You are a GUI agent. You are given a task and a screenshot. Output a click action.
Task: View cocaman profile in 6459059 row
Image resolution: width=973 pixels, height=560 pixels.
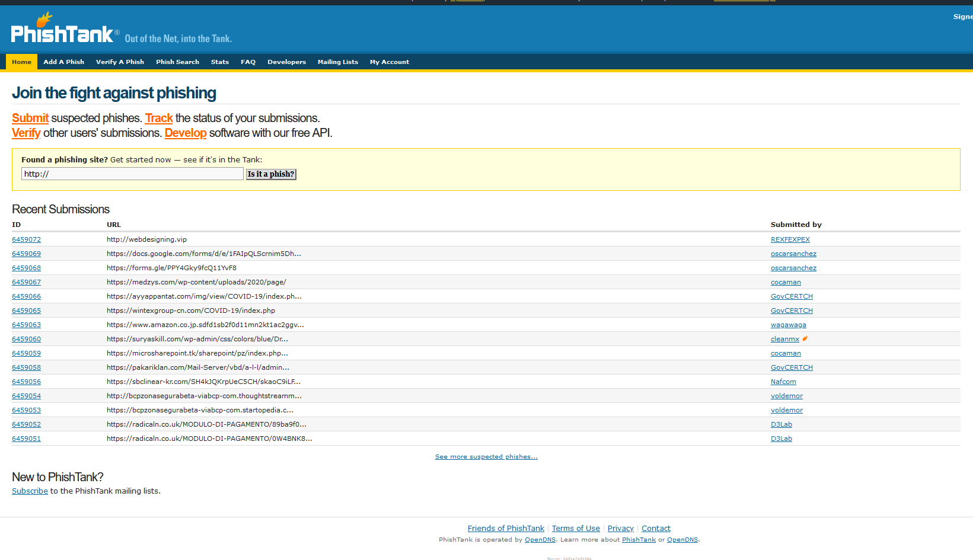[786, 353]
